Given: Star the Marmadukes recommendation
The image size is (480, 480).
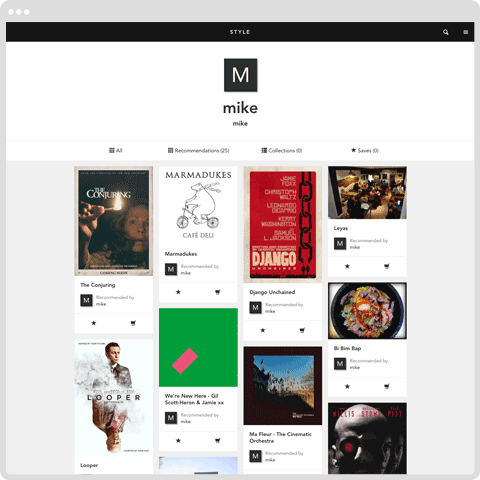Looking at the screenshot, I should tap(178, 292).
